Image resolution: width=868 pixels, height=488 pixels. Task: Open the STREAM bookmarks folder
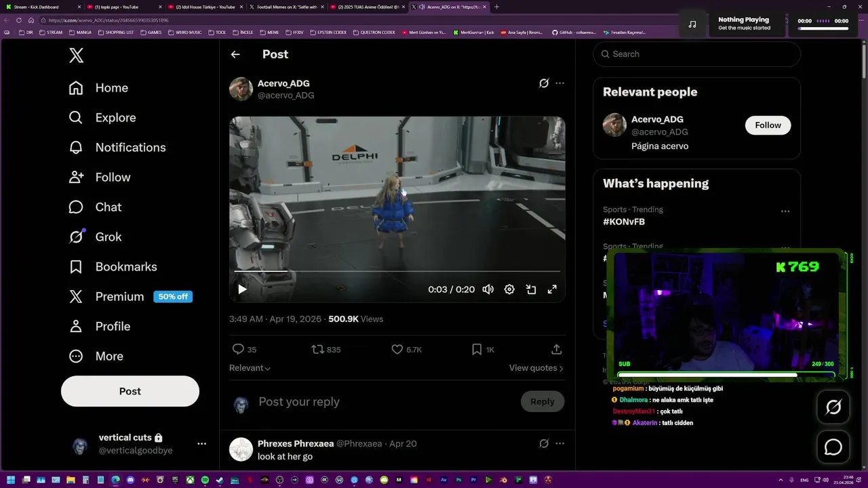point(51,33)
